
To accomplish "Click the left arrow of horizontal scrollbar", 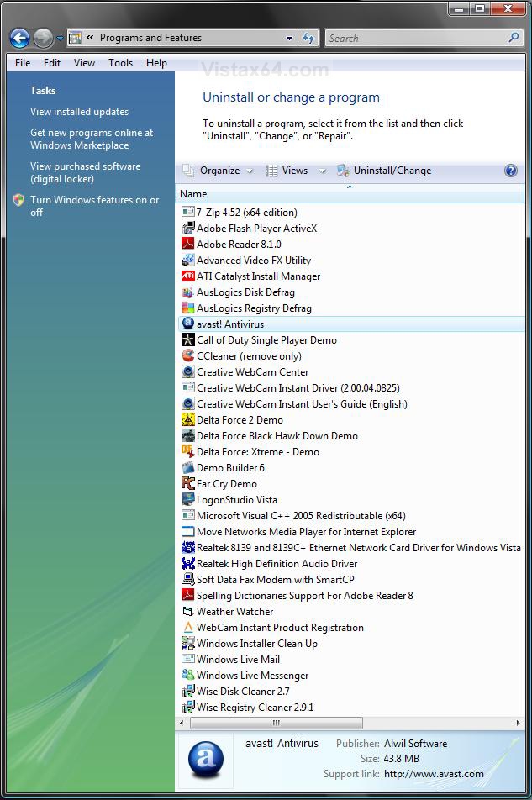I will tap(182, 723).
